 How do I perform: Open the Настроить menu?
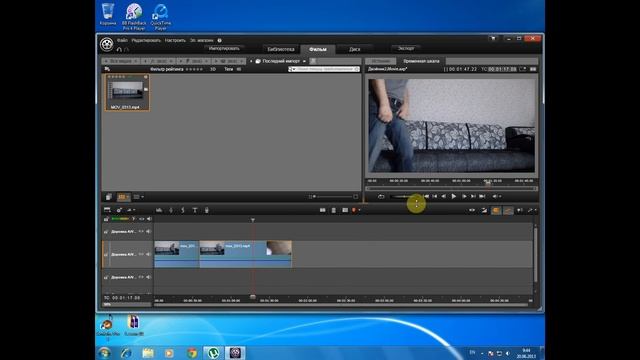click(175, 40)
